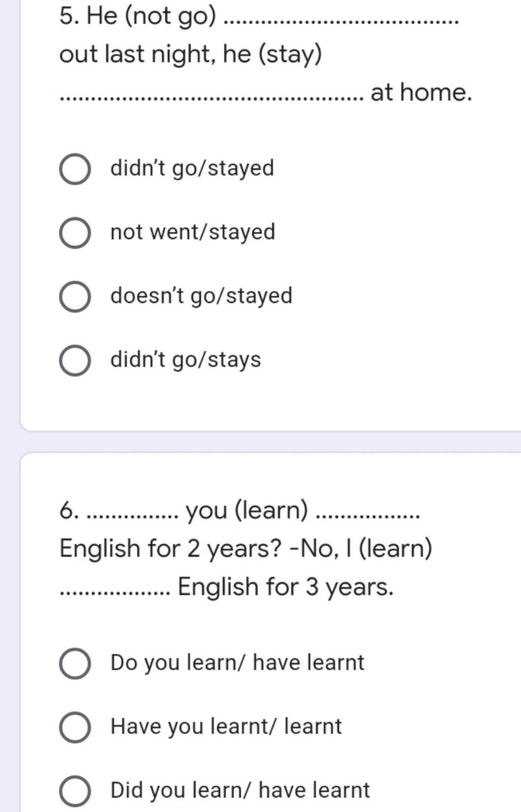
Task: Click "English for 2 years? -No, I (learn)" line
Action: point(246,548)
